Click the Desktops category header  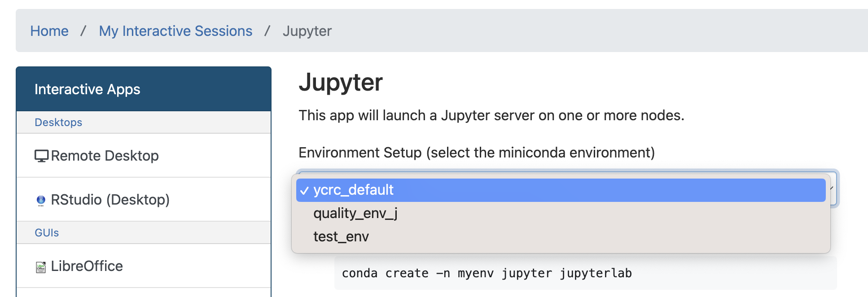[x=144, y=122]
